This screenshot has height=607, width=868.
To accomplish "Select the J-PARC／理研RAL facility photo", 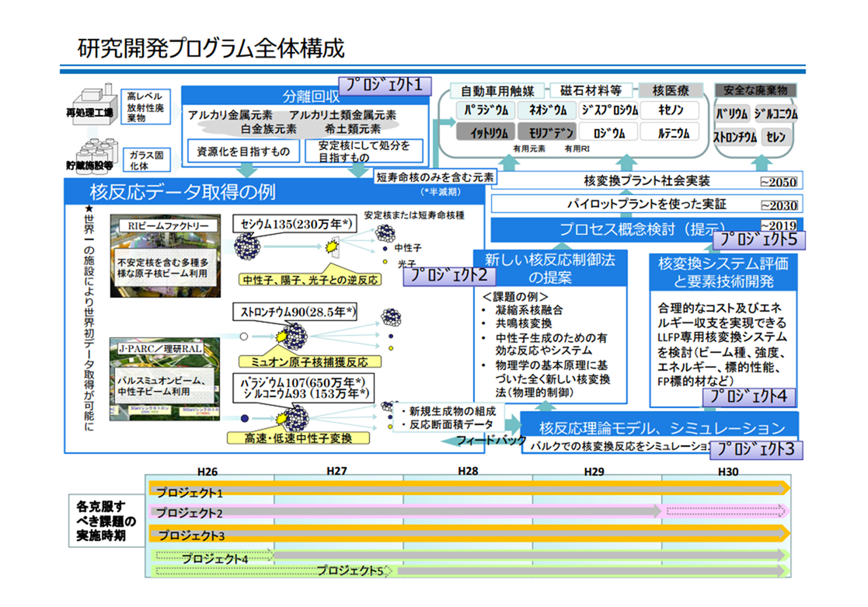I will coord(165,379).
